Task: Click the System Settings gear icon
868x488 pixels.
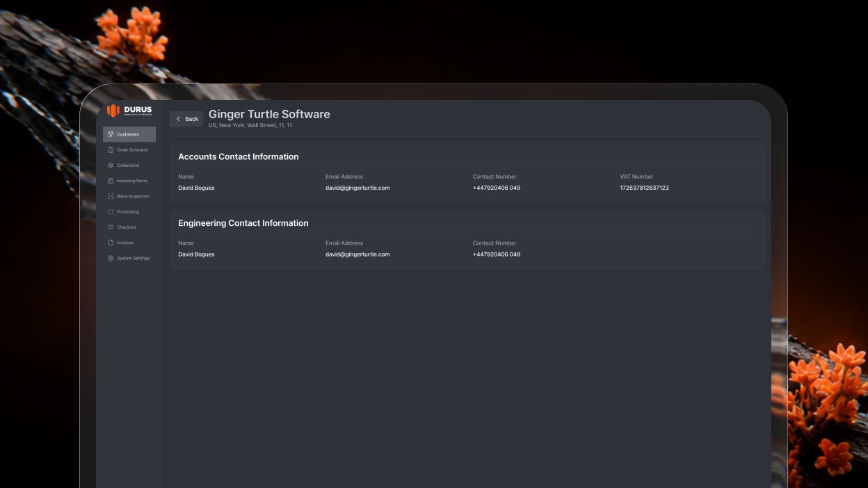Action: [111, 258]
